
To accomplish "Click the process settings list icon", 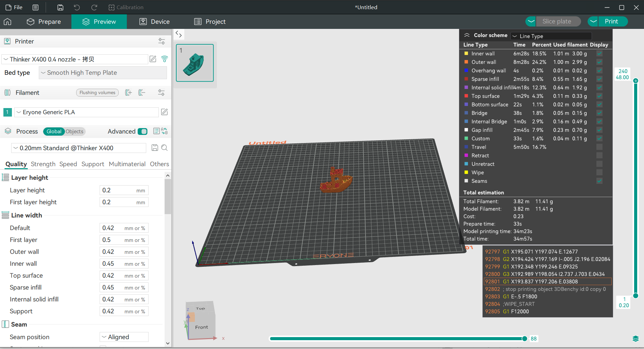I will pyautogui.click(x=156, y=131).
